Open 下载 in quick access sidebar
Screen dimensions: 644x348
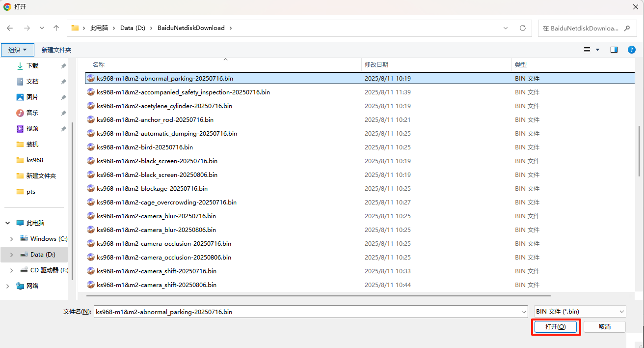32,65
